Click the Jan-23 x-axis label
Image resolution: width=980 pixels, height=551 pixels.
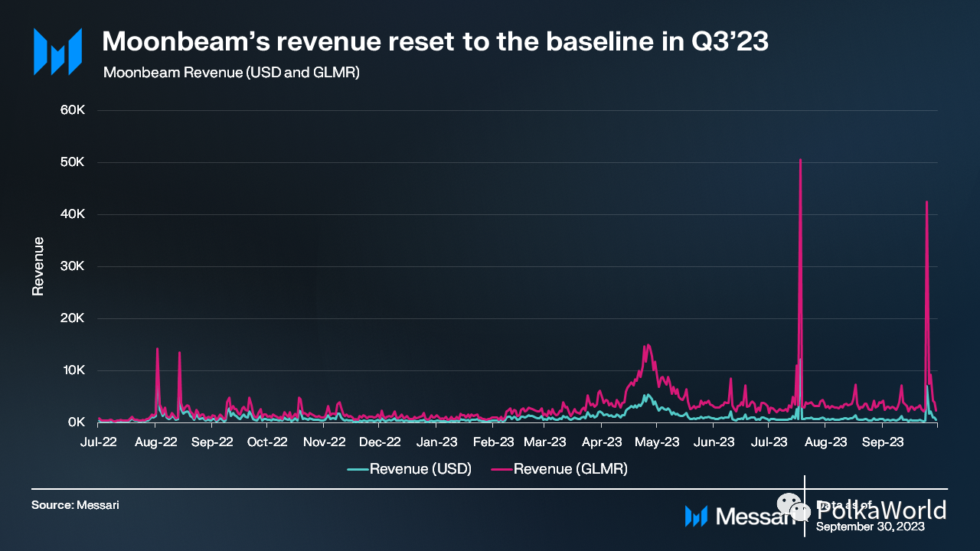tap(436, 442)
